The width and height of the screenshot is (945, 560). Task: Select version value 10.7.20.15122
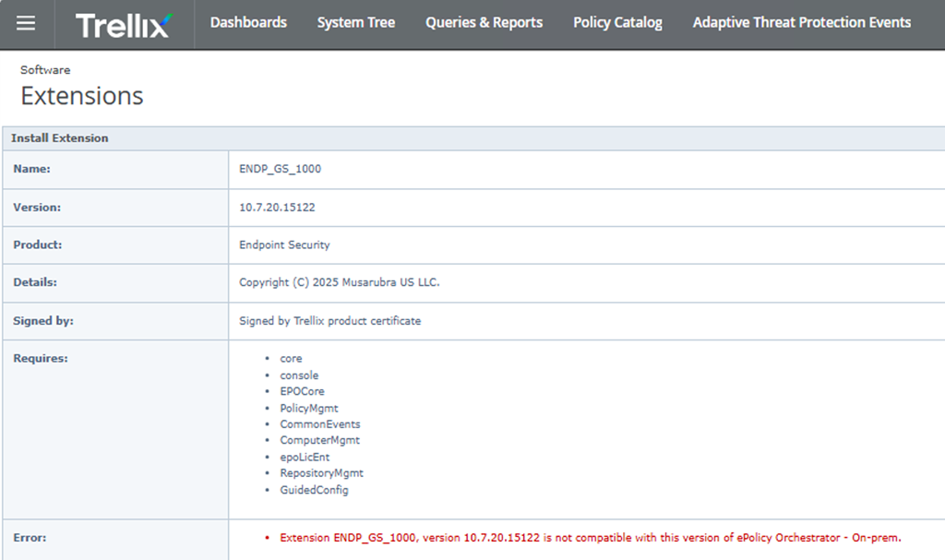277,208
